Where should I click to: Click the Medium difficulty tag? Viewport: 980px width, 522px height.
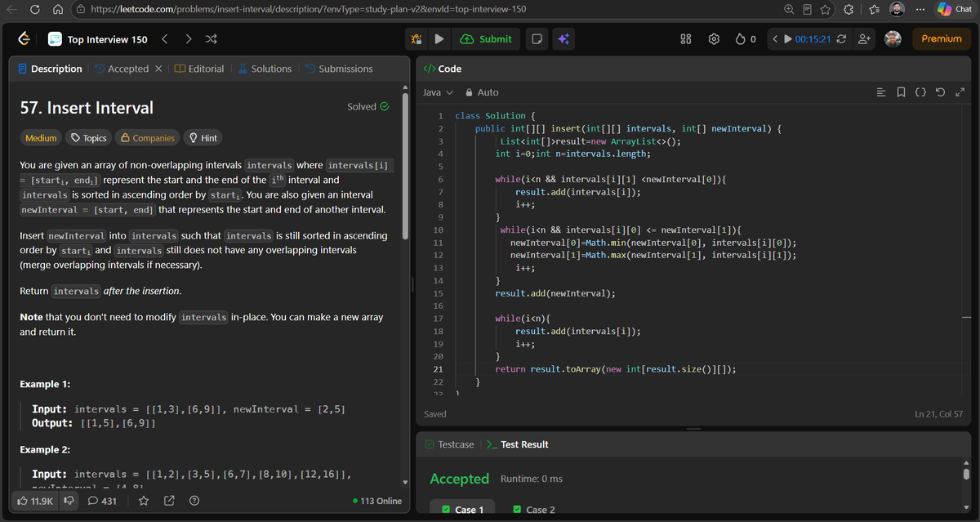(x=41, y=138)
